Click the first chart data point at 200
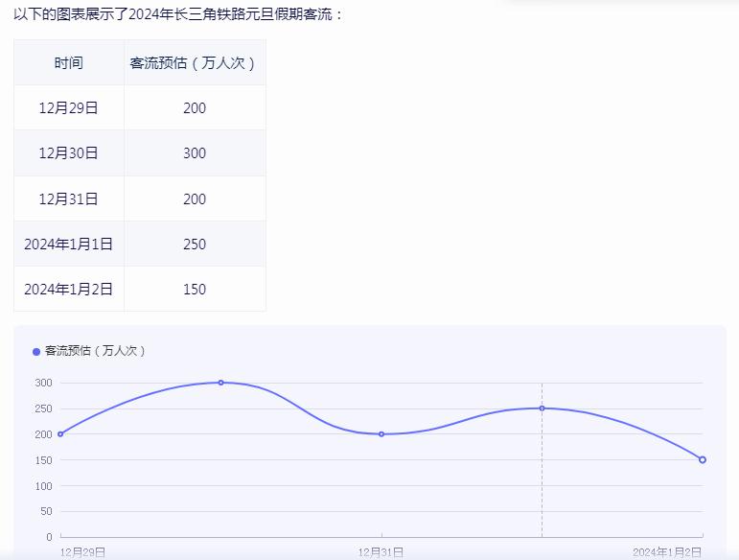 pyautogui.click(x=60, y=434)
